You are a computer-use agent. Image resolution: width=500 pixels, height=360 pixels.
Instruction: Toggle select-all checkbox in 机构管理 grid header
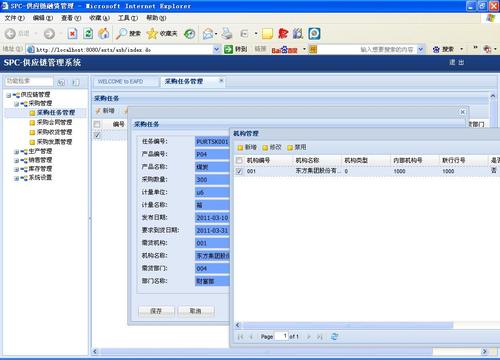pos(239,160)
